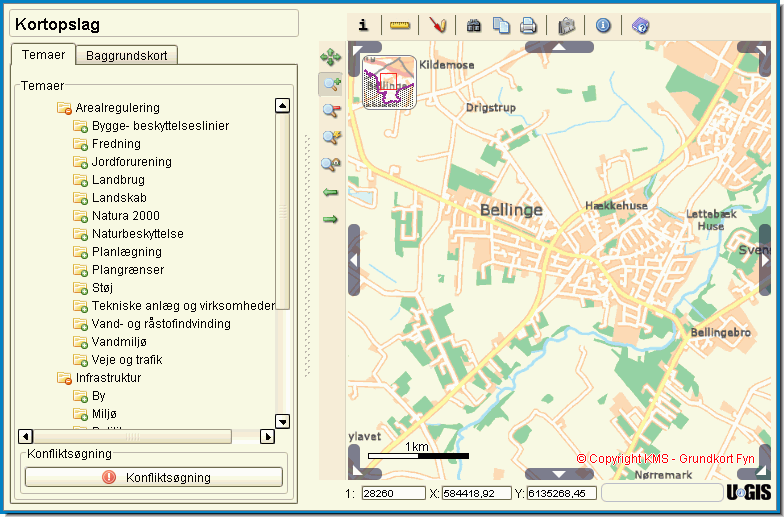The width and height of the screenshot is (784, 517).
Task: Pan the map north with top arrow
Action: (559, 47)
